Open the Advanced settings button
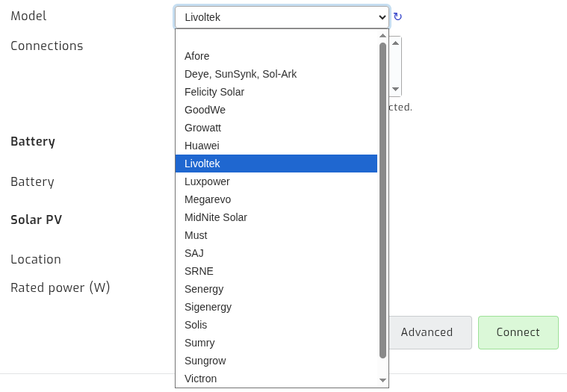The height and width of the screenshot is (392, 567). [x=427, y=332]
